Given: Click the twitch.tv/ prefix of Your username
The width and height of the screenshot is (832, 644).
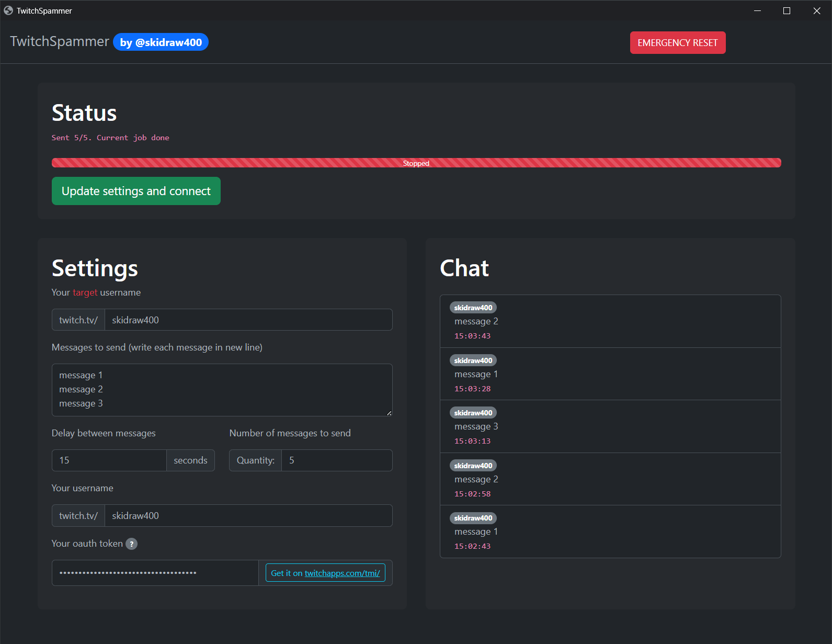Looking at the screenshot, I should (78, 515).
